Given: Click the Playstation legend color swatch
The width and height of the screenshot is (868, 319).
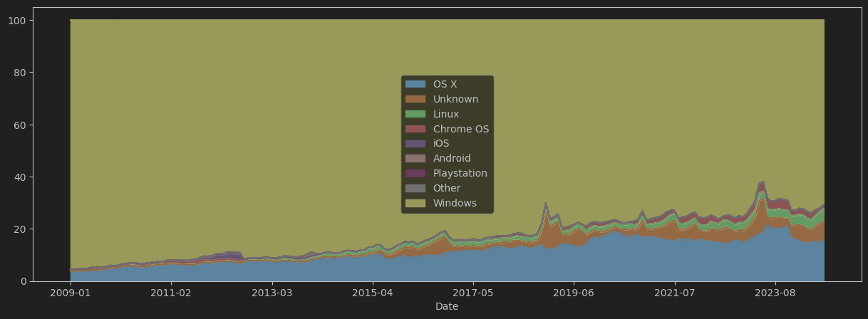Looking at the screenshot, I should [x=415, y=174].
